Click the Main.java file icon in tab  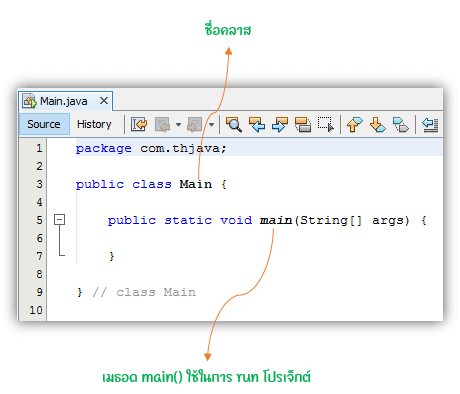tap(29, 101)
